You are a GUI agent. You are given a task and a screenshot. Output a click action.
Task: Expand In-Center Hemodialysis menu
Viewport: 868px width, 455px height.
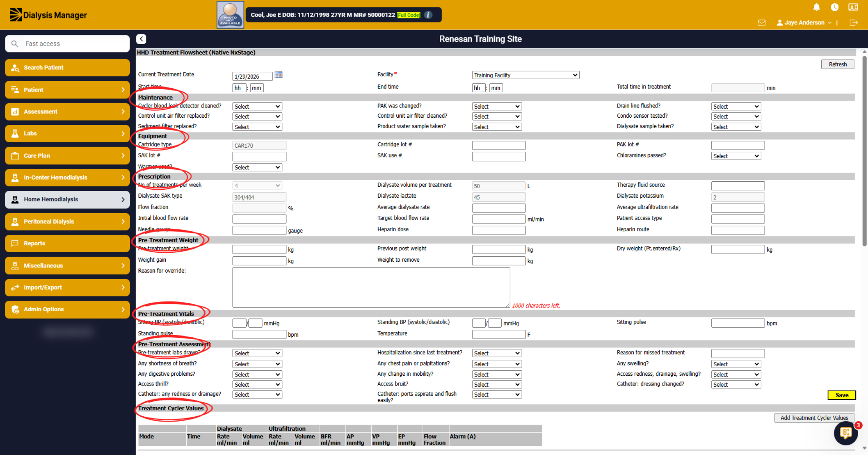click(67, 177)
